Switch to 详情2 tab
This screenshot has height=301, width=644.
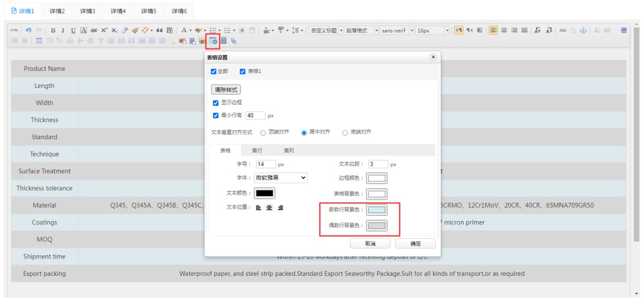[x=57, y=11]
